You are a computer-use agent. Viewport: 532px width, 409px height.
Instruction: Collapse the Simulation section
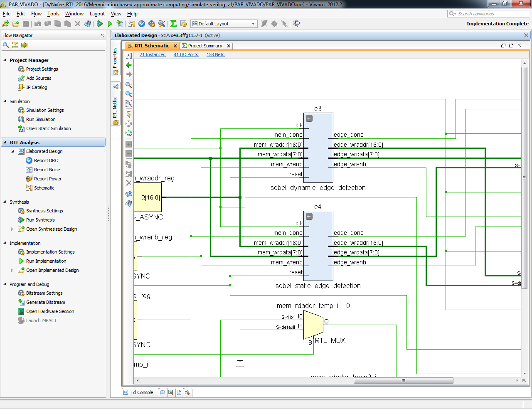[5, 101]
